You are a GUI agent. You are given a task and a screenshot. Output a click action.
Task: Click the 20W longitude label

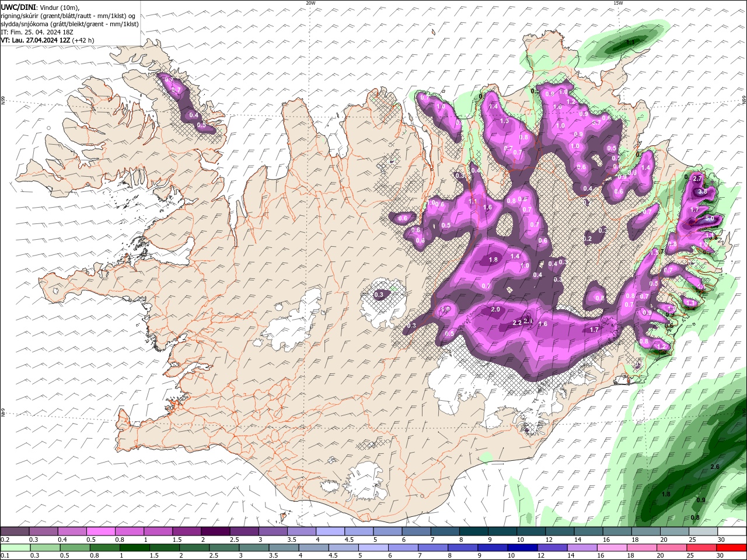310,3
